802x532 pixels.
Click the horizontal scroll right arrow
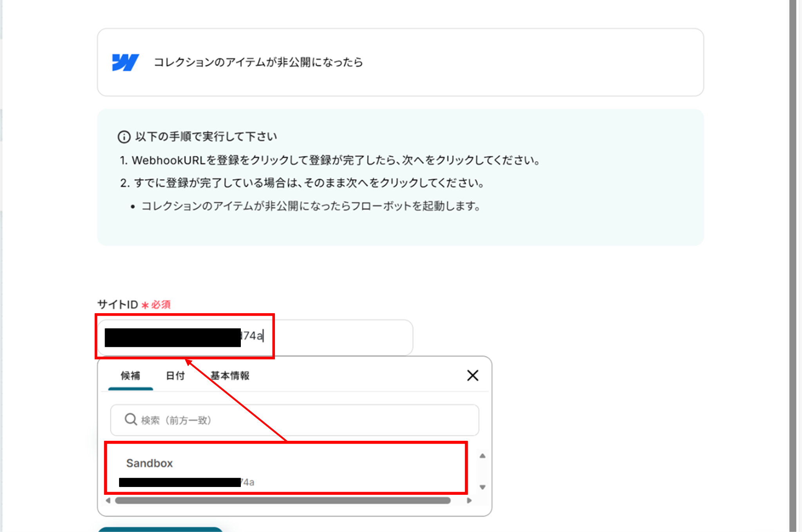[469, 500]
